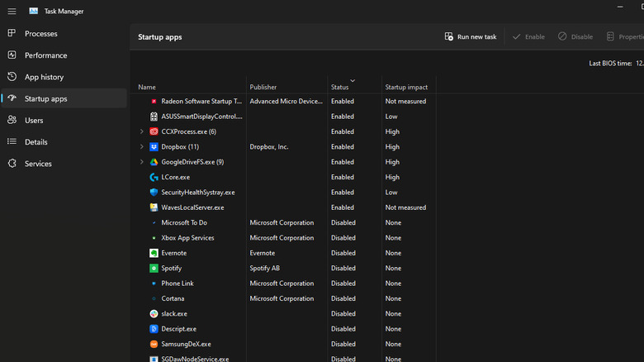Image resolution: width=644 pixels, height=362 pixels.
Task: Click the CCXProcess.exe Creative Cloud icon
Action: [x=154, y=131]
